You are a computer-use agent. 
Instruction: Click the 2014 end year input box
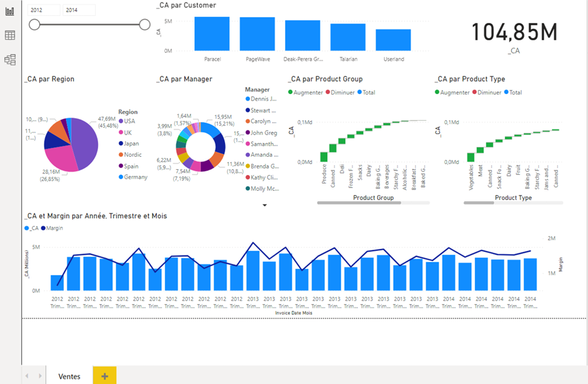[78, 10]
